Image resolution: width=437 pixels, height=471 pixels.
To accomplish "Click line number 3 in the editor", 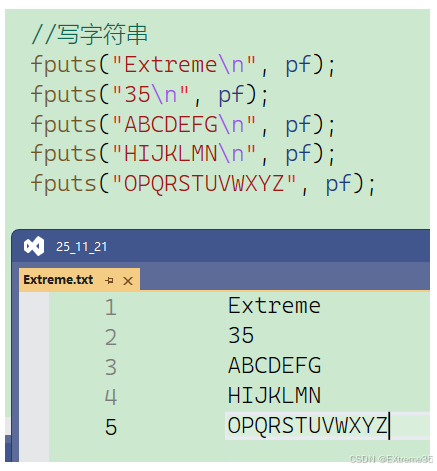I will coord(111,367).
